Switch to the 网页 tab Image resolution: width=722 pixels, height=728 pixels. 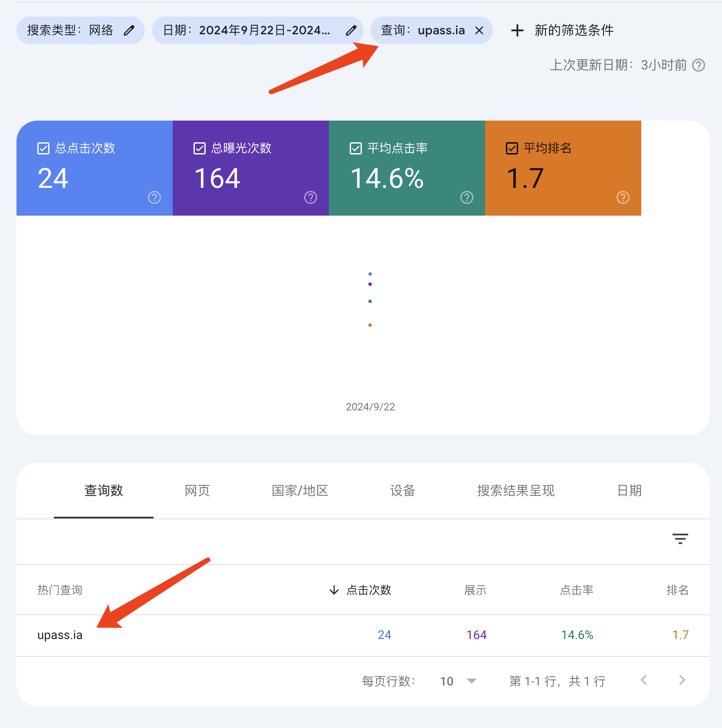[x=197, y=491]
